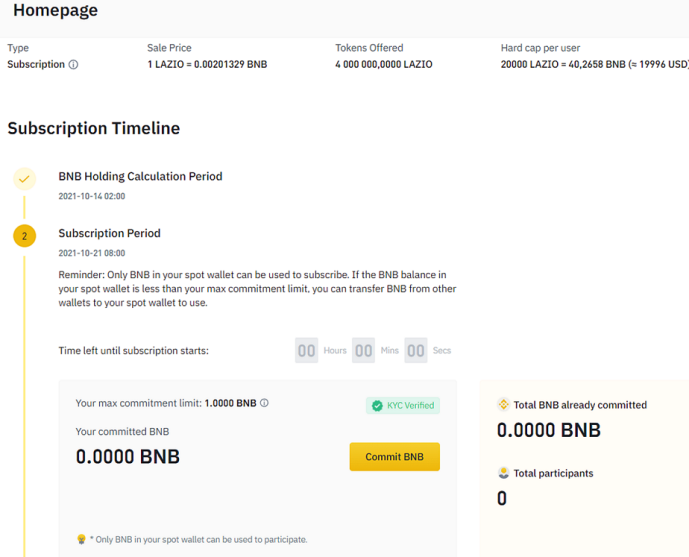
Task: Click the info icon next to Subscription type
Action: (73, 65)
